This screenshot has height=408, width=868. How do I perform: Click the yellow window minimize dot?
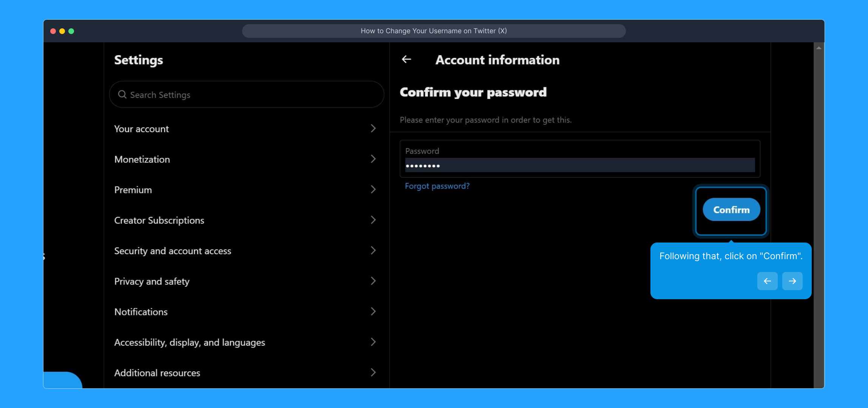62,31
